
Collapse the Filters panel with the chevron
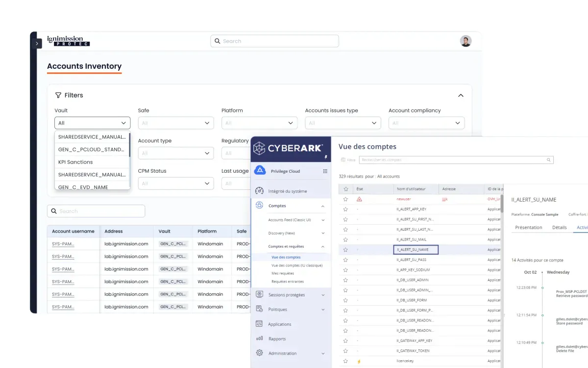coord(461,96)
